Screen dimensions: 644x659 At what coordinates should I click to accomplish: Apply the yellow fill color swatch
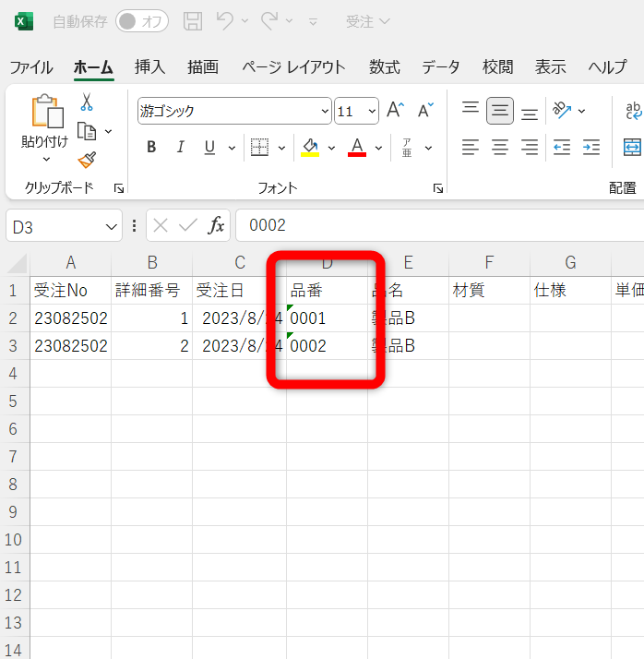(x=310, y=147)
